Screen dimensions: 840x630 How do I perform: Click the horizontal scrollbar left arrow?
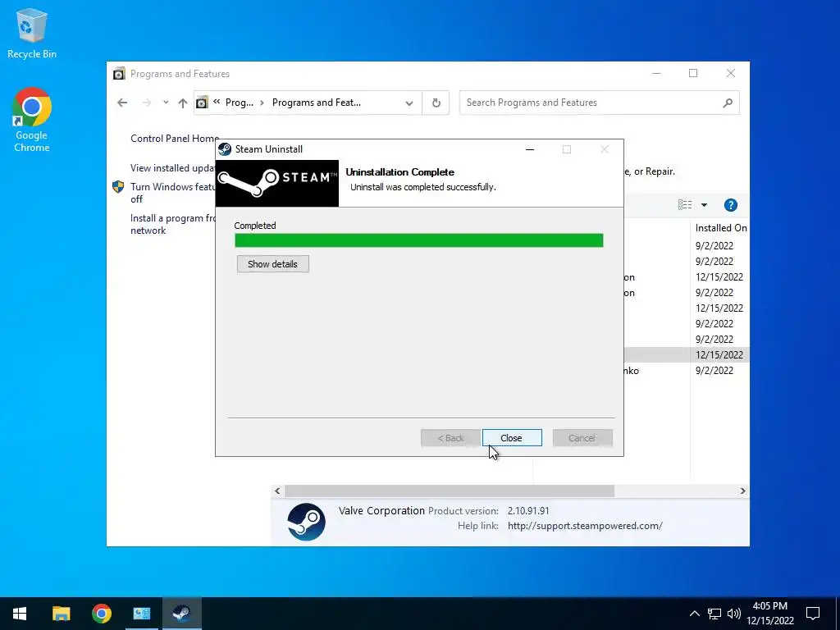tap(277, 491)
